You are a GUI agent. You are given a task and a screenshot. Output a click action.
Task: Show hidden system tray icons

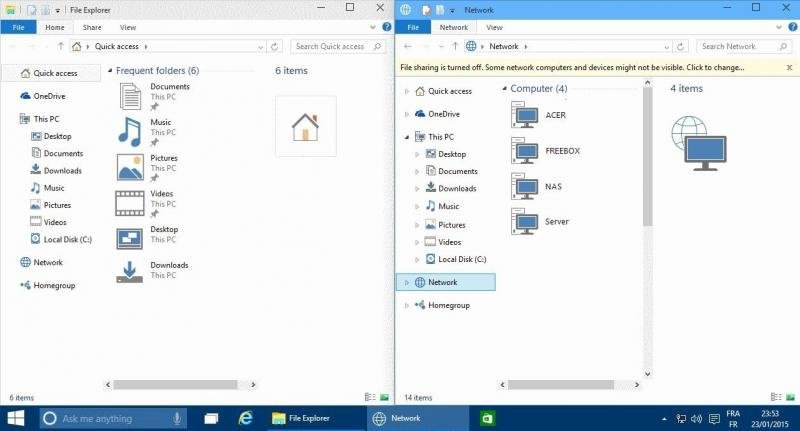(664, 419)
